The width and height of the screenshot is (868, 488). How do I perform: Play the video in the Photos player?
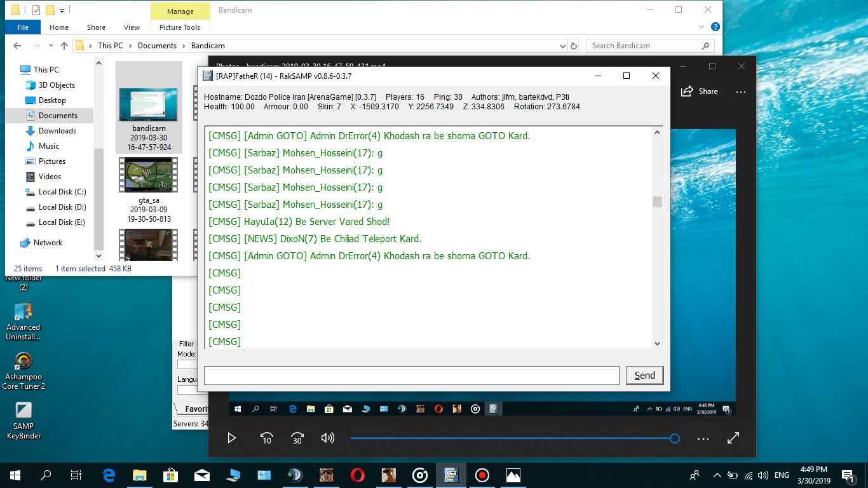tap(232, 438)
